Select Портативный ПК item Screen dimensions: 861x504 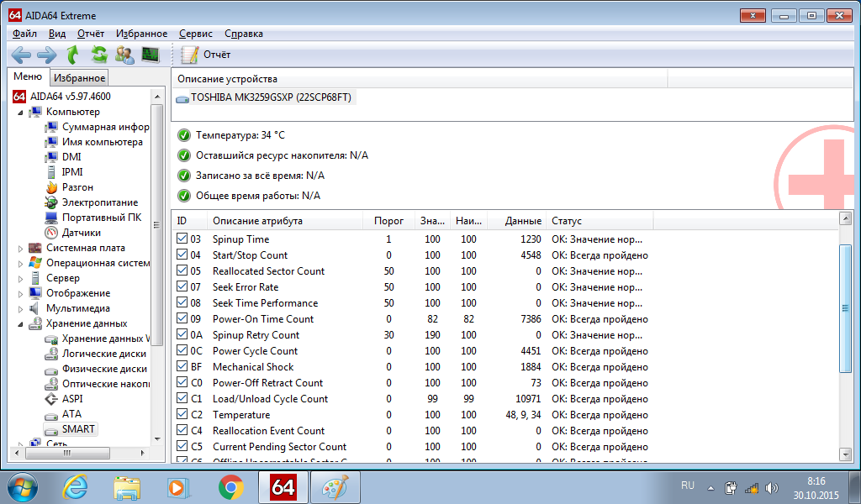pyautogui.click(x=93, y=218)
